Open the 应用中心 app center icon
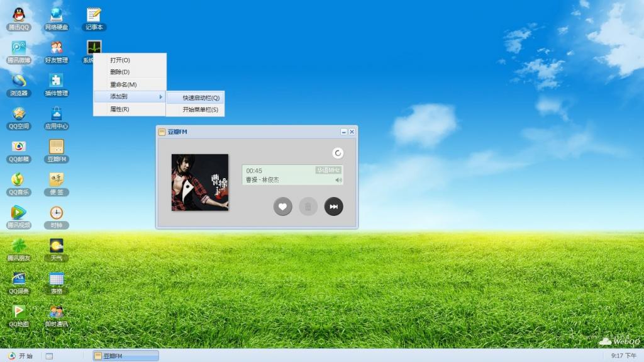Screen dimensions: 644x362 pyautogui.click(x=56, y=118)
